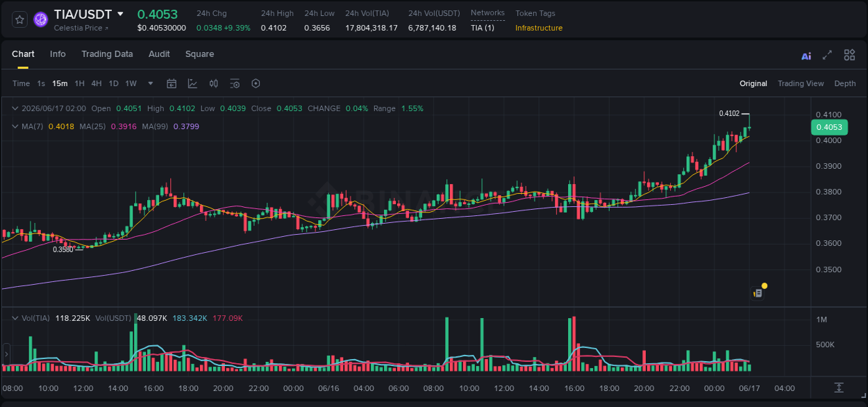Screen dimensions: 868x407
Task: Select the Time interval option
Action: pos(21,83)
